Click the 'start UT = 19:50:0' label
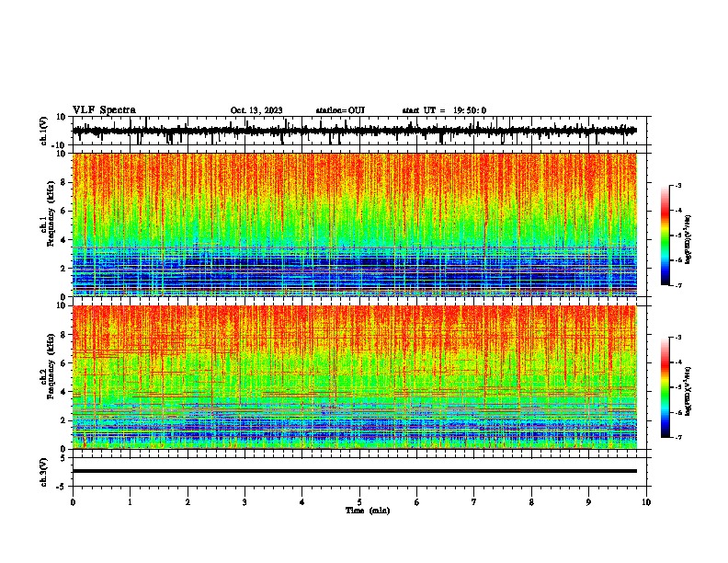Viewport: 728px width, 563px height. point(444,110)
